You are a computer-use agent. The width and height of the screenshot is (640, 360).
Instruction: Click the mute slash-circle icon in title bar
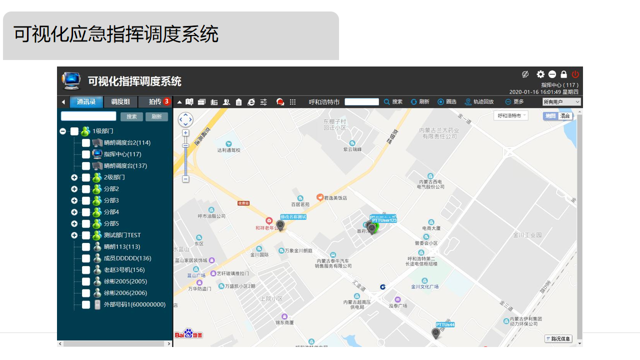click(x=525, y=74)
